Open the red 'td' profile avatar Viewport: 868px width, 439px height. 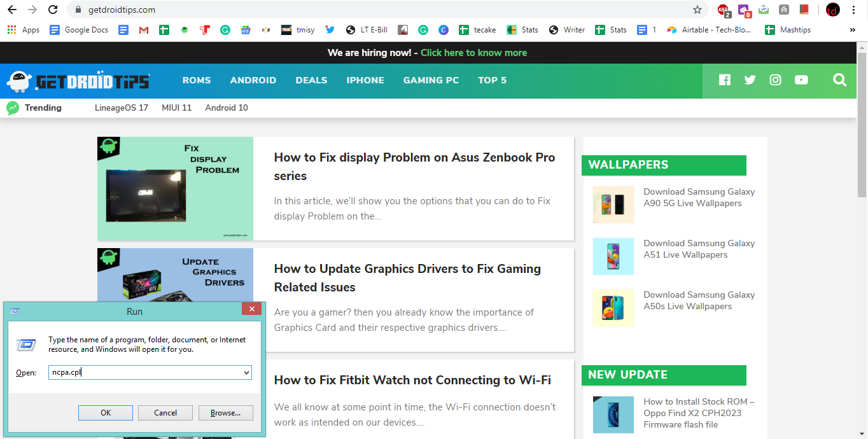click(832, 10)
